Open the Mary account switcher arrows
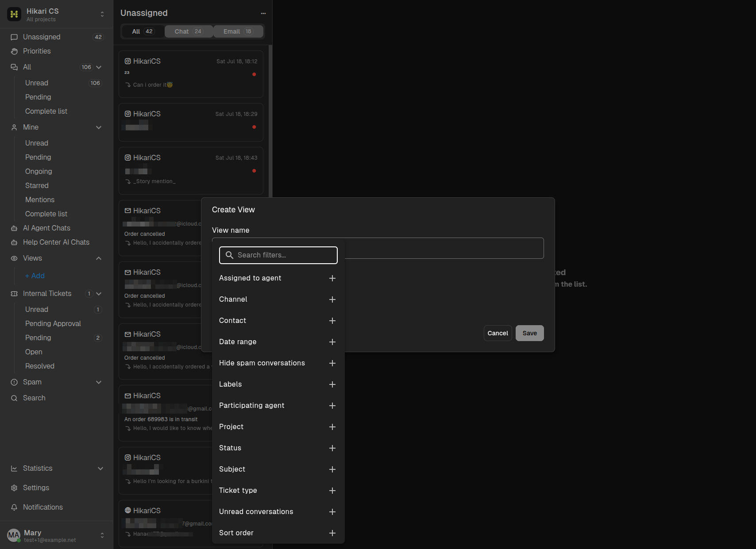Viewport: 756px width, 549px height. (102, 535)
